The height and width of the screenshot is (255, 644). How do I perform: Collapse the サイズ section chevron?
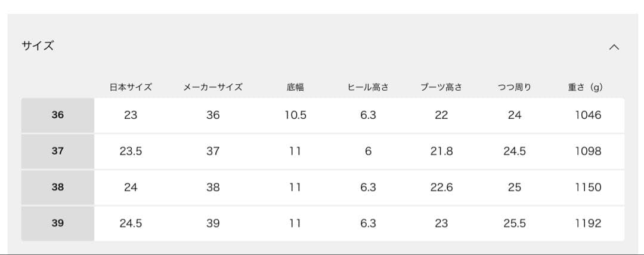(614, 47)
